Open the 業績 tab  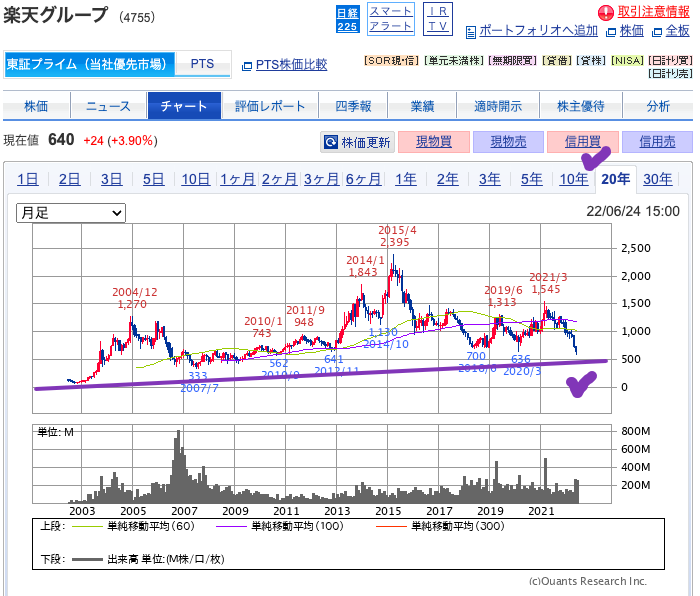[x=422, y=106]
